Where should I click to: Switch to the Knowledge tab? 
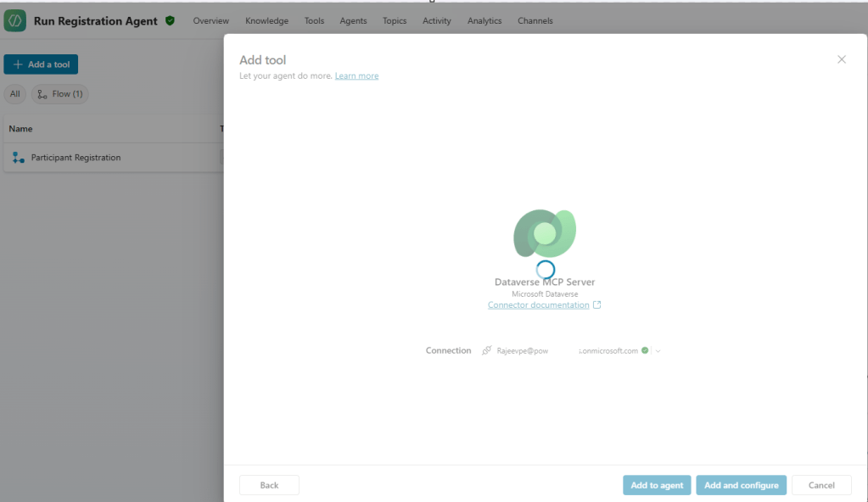(x=266, y=21)
